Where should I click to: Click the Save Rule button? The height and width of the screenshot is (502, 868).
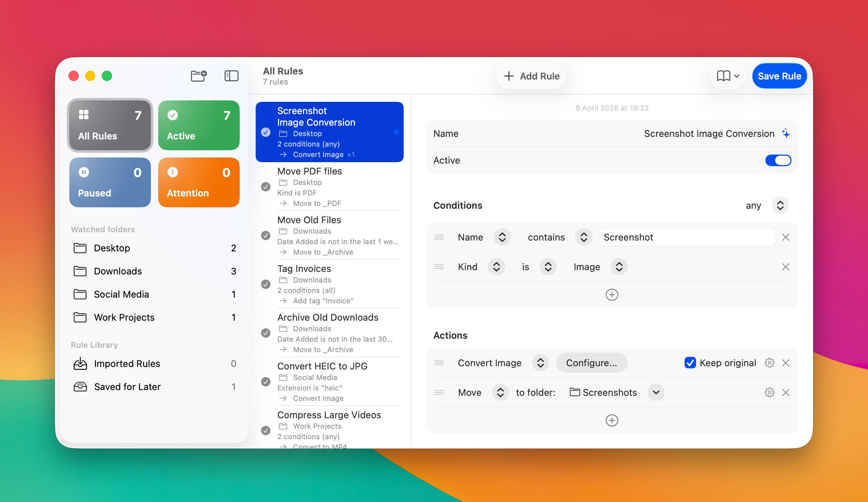coord(779,76)
